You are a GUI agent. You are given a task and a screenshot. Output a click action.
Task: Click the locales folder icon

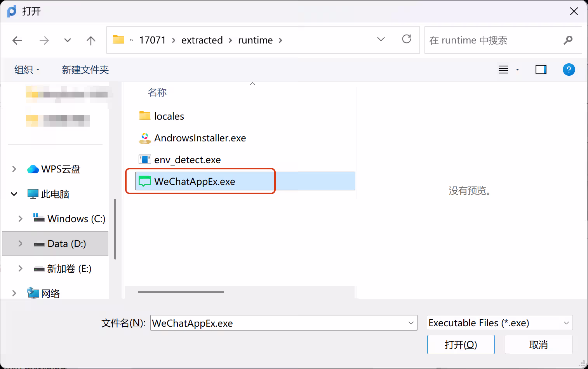click(x=145, y=116)
